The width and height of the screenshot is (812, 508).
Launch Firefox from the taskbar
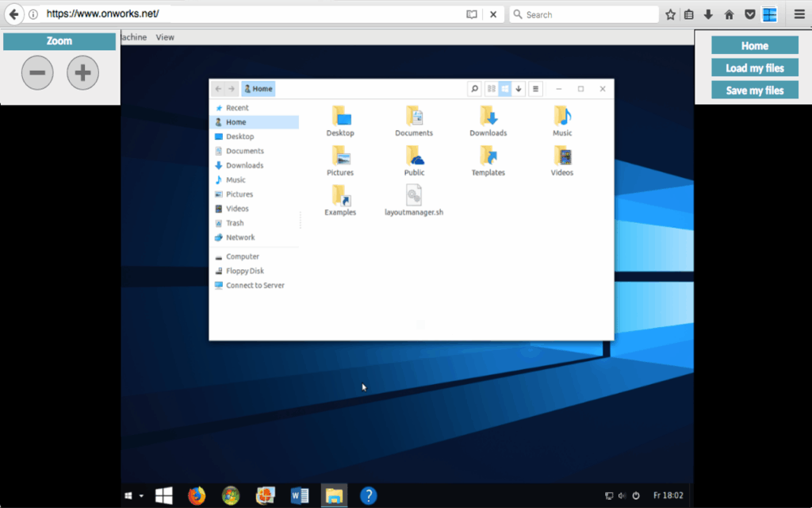click(x=197, y=495)
